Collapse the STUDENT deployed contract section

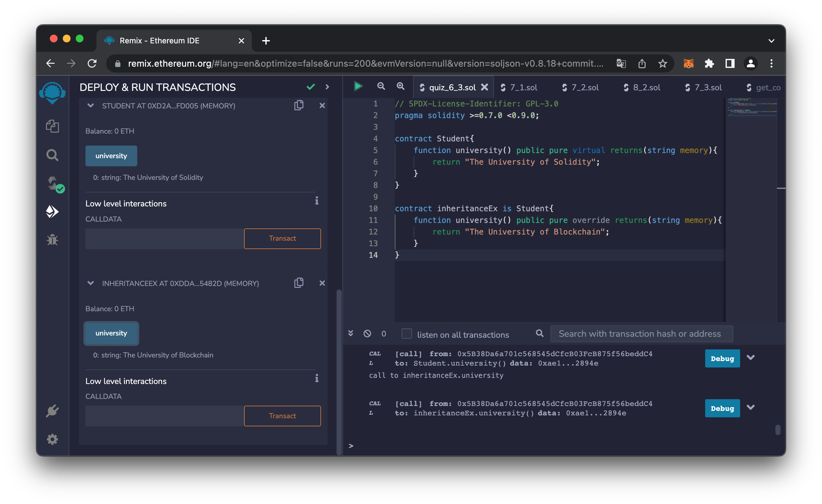coord(90,106)
